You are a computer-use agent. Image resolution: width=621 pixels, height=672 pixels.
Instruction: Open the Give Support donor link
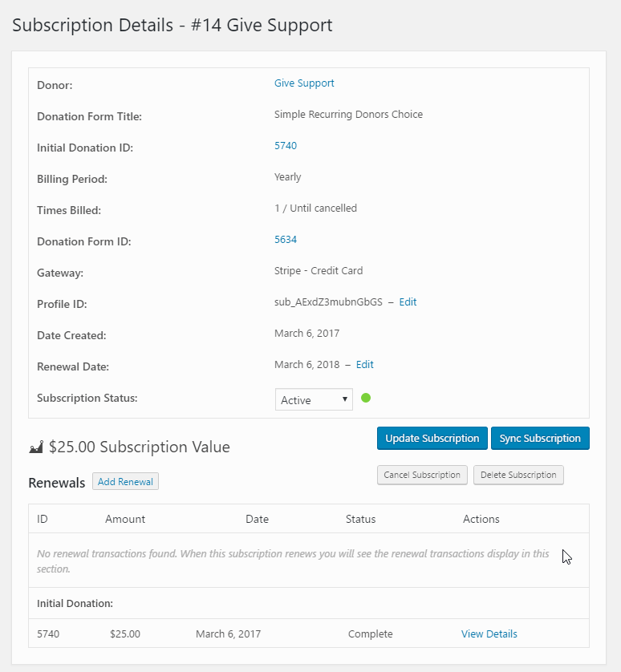click(304, 83)
